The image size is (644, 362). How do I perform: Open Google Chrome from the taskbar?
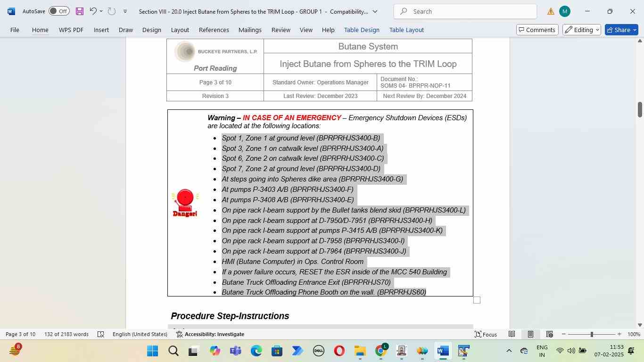(x=380, y=351)
